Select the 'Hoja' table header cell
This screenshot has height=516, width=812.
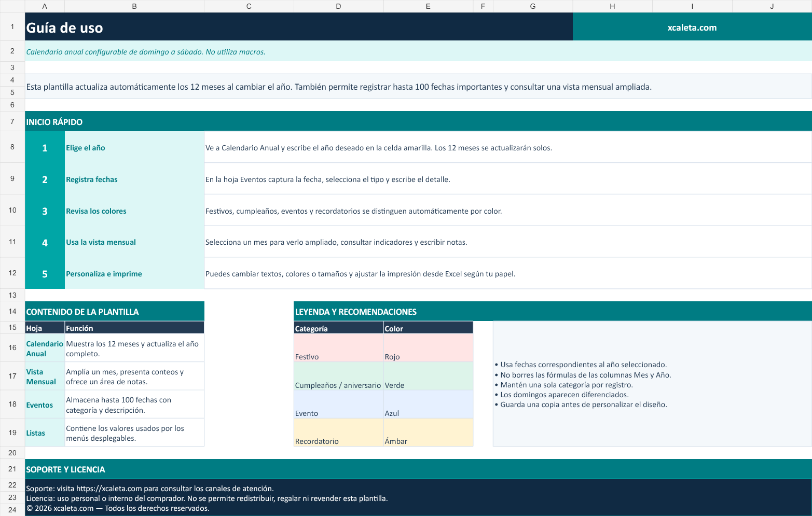(45, 328)
